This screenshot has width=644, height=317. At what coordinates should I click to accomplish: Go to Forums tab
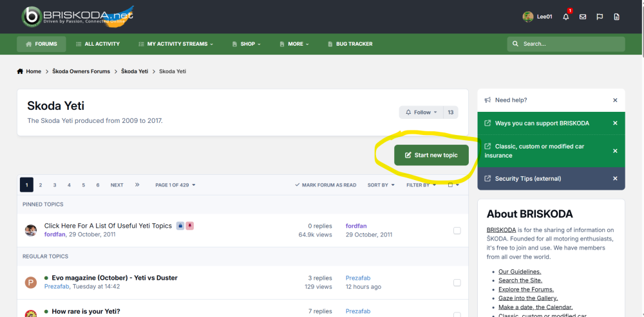coord(41,44)
